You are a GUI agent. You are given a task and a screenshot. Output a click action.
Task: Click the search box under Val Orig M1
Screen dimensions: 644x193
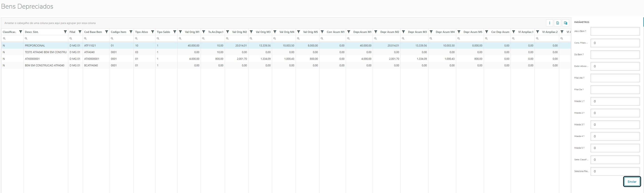pos(189,38)
